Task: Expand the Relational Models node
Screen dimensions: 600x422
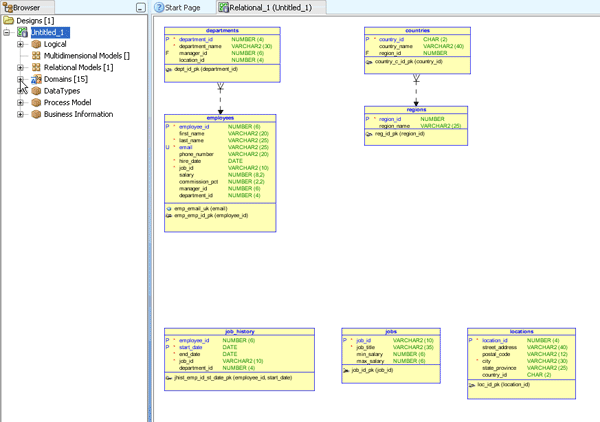Action: pyautogui.click(x=20, y=68)
